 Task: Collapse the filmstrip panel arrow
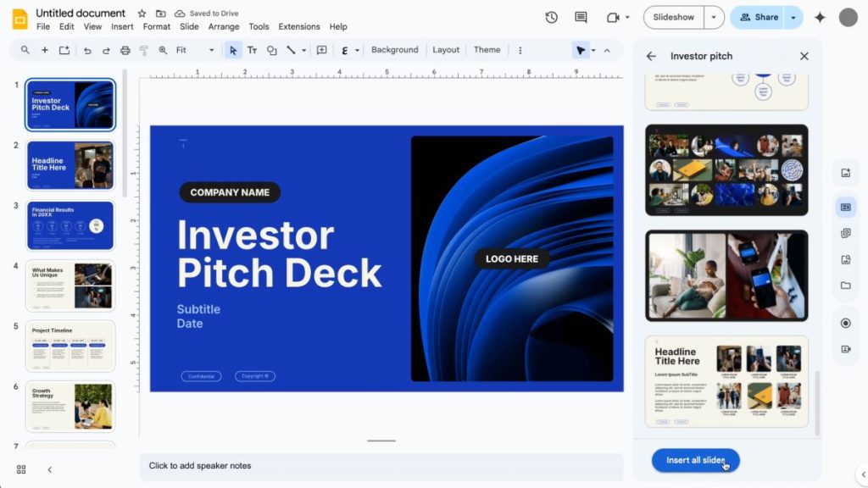[x=49, y=469]
